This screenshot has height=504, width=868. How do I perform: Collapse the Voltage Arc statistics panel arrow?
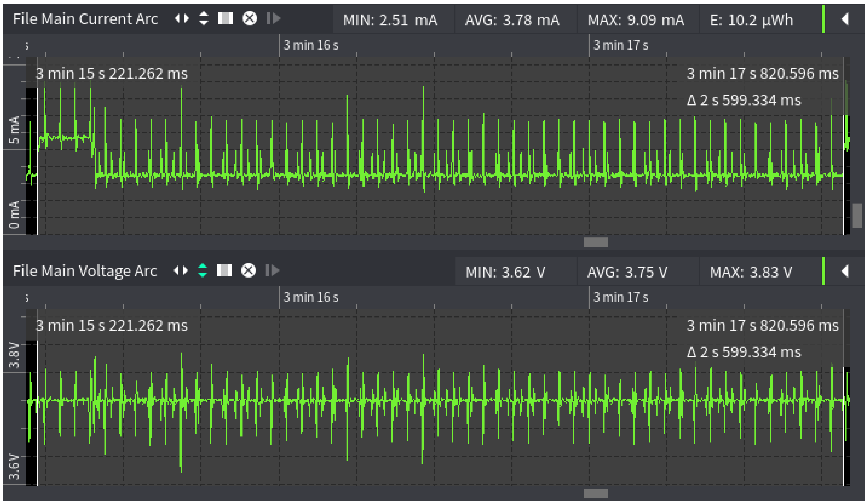click(845, 271)
